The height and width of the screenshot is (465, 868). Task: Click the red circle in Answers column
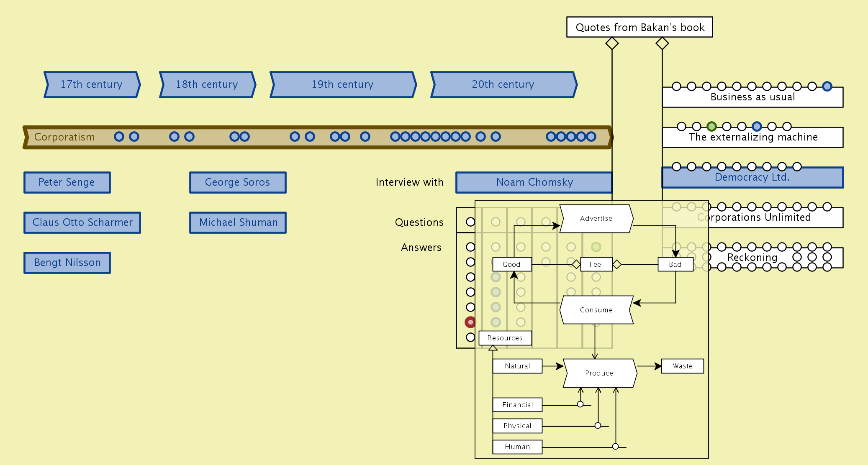[x=470, y=322]
